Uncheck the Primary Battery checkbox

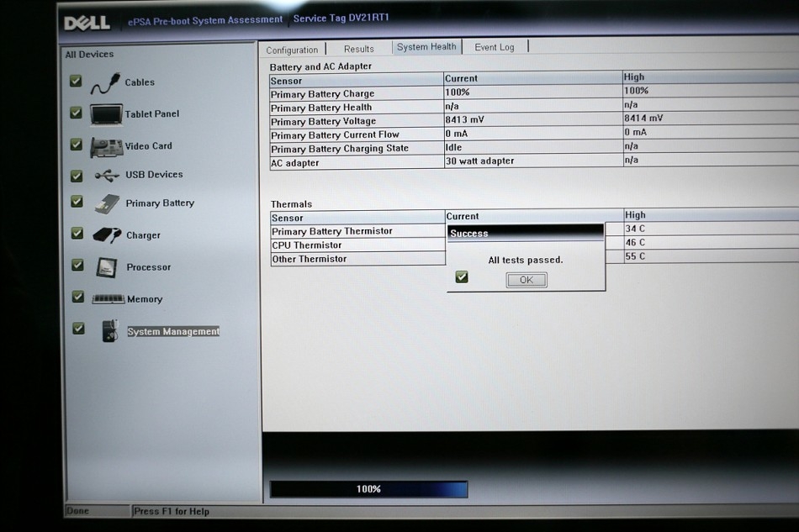[x=77, y=202]
